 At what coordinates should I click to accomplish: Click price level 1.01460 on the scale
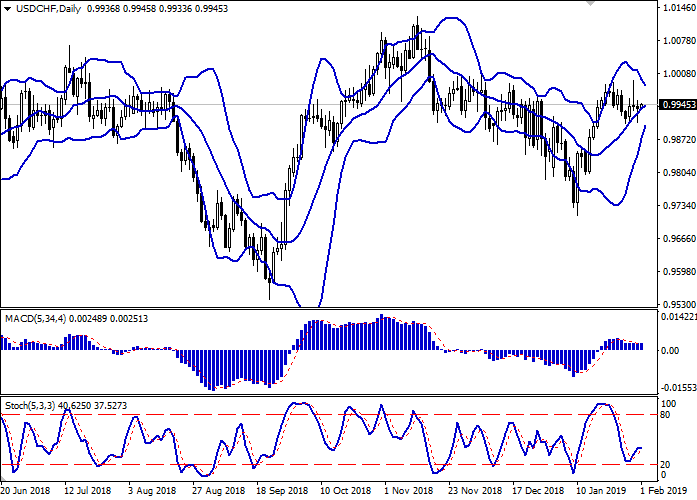point(679,8)
